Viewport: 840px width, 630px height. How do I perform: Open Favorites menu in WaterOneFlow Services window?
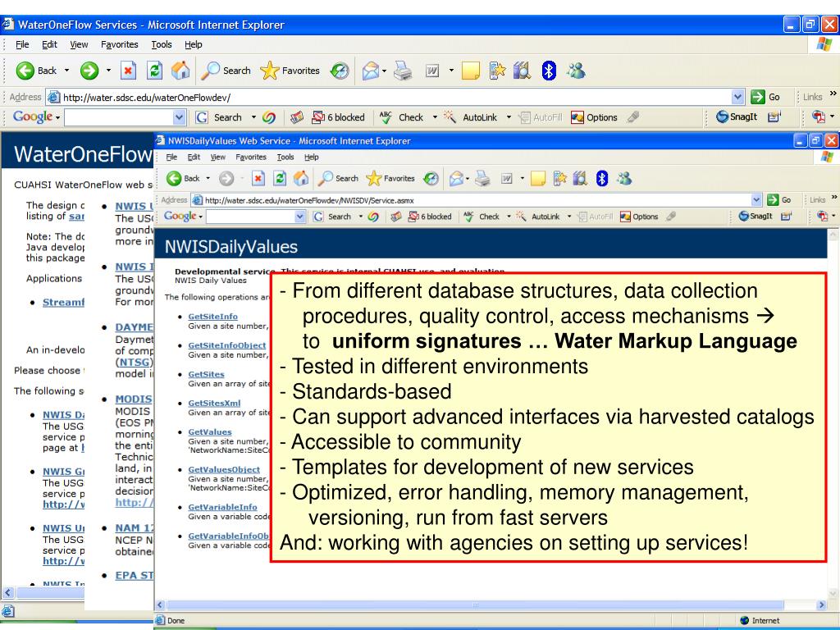point(120,44)
